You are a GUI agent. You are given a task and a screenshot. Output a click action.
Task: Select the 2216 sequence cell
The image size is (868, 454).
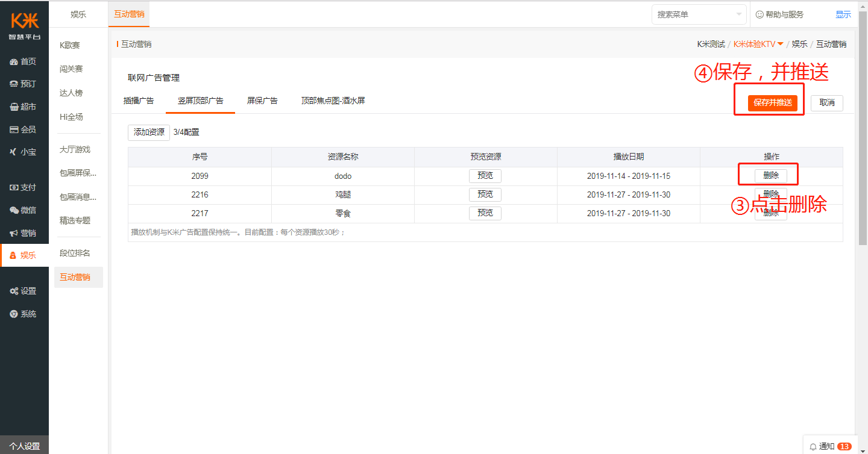[200, 195]
